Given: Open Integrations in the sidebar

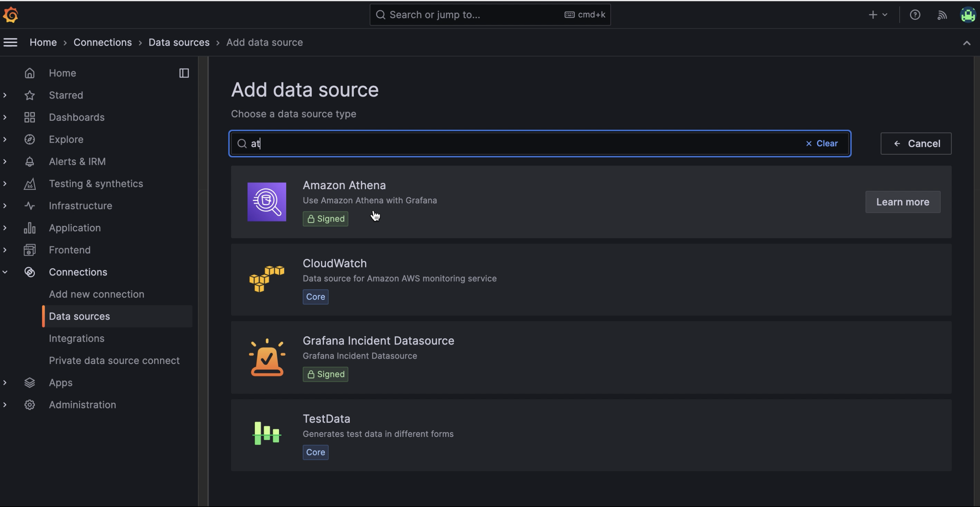Looking at the screenshot, I should (77, 338).
